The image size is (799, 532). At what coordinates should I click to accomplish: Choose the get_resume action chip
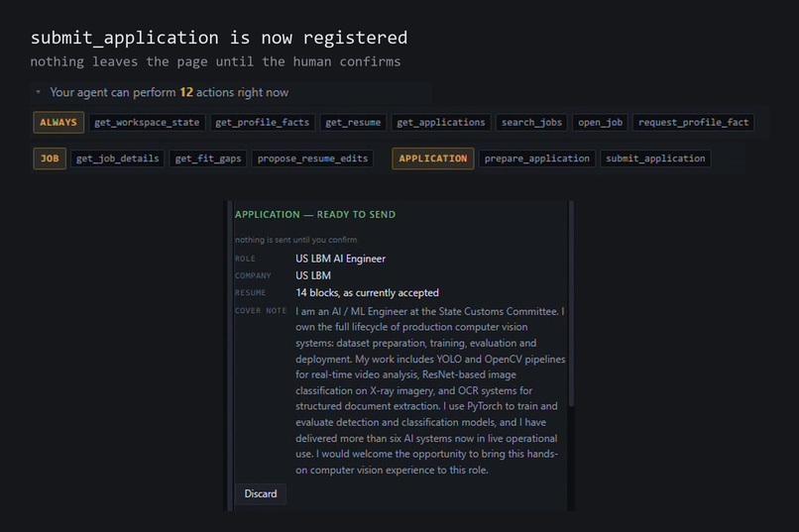point(353,122)
